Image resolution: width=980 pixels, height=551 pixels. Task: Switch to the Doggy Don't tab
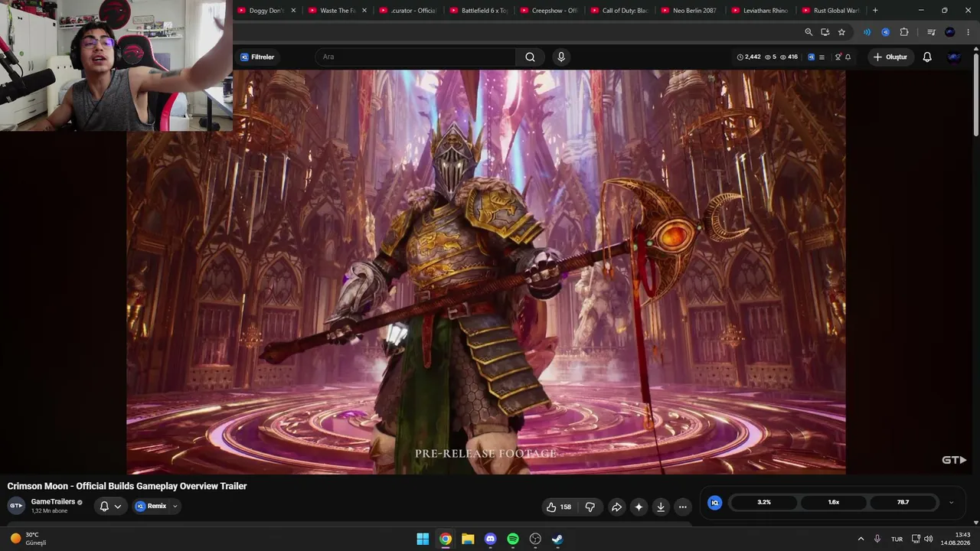pyautogui.click(x=261, y=11)
